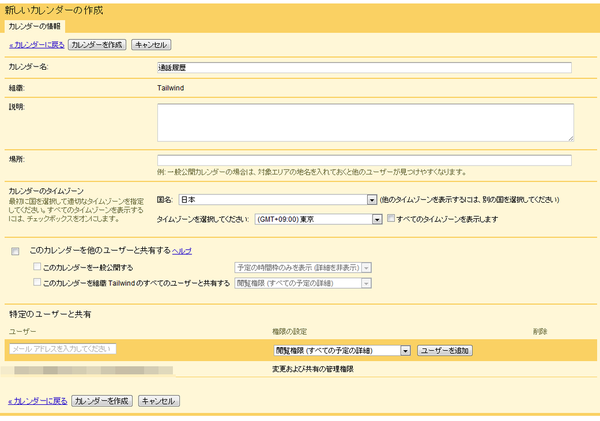Check このカレンダーを一般公開する option
Screen dimensions: 600x421
point(37,267)
